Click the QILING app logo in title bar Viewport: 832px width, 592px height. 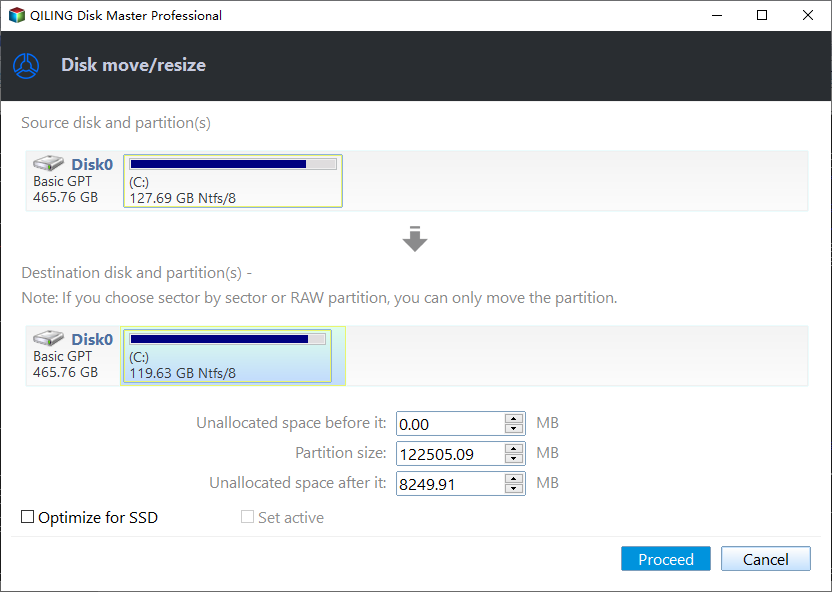click(x=16, y=15)
